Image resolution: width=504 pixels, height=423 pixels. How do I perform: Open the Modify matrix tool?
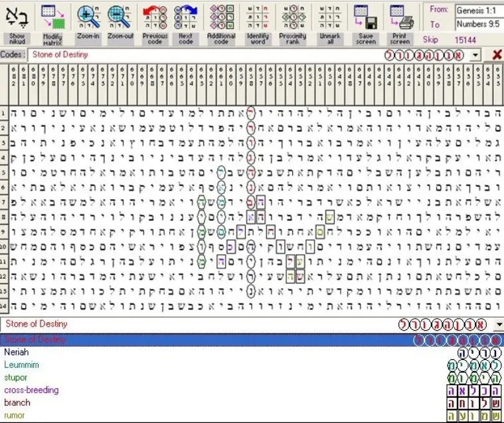[52, 17]
